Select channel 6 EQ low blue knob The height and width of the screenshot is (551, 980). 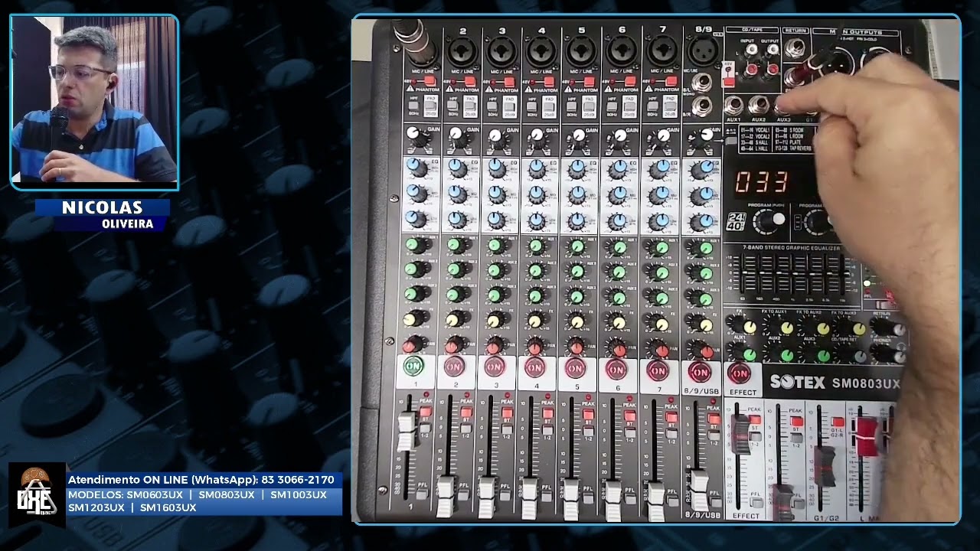click(x=619, y=221)
